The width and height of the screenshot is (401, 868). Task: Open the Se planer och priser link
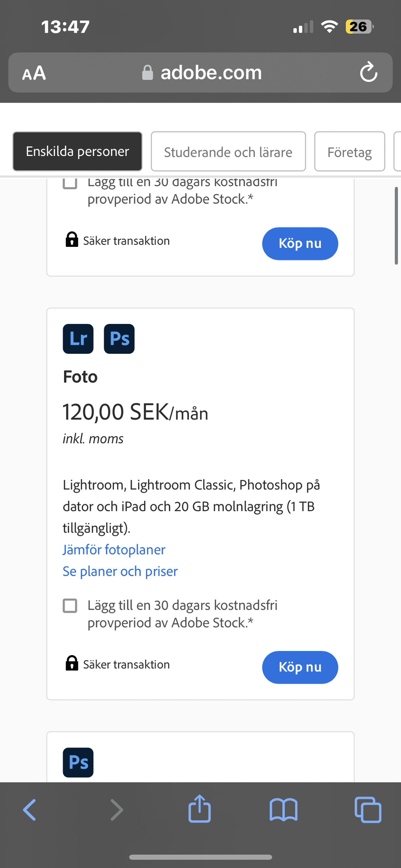[120, 571]
